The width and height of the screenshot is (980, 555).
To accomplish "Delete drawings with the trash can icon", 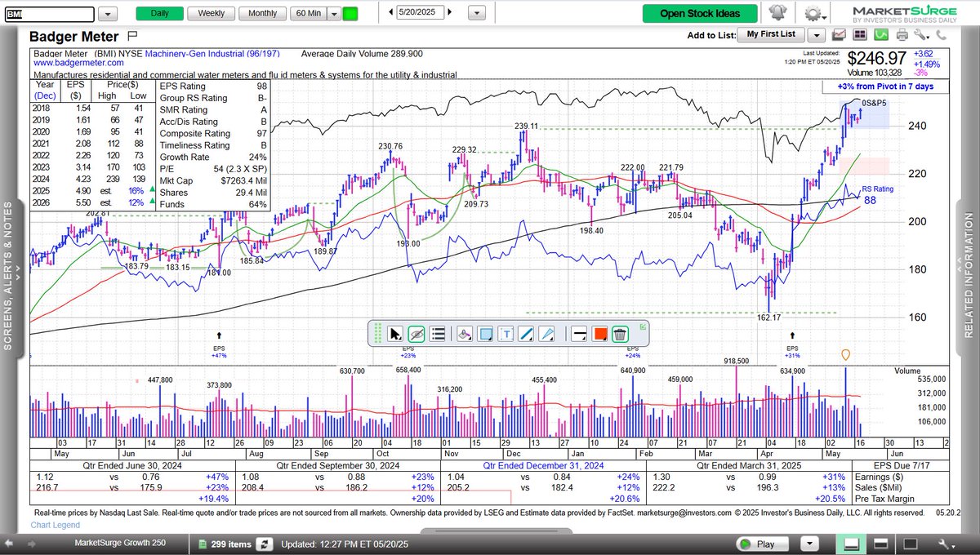I will click(x=620, y=333).
